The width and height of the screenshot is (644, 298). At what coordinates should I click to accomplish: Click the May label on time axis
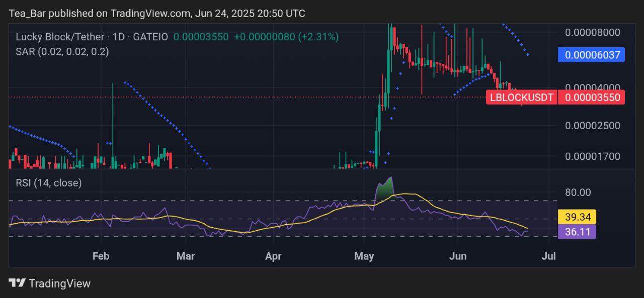tap(364, 256)
